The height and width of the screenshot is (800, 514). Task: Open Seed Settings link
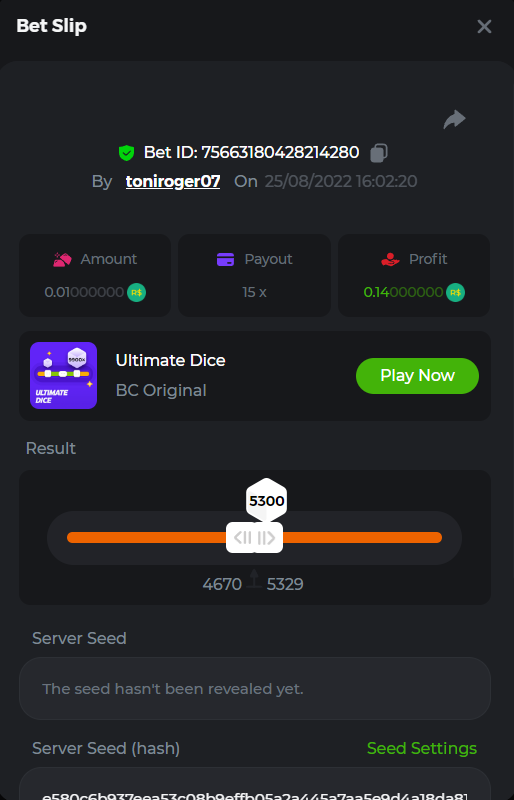[422, 748]
